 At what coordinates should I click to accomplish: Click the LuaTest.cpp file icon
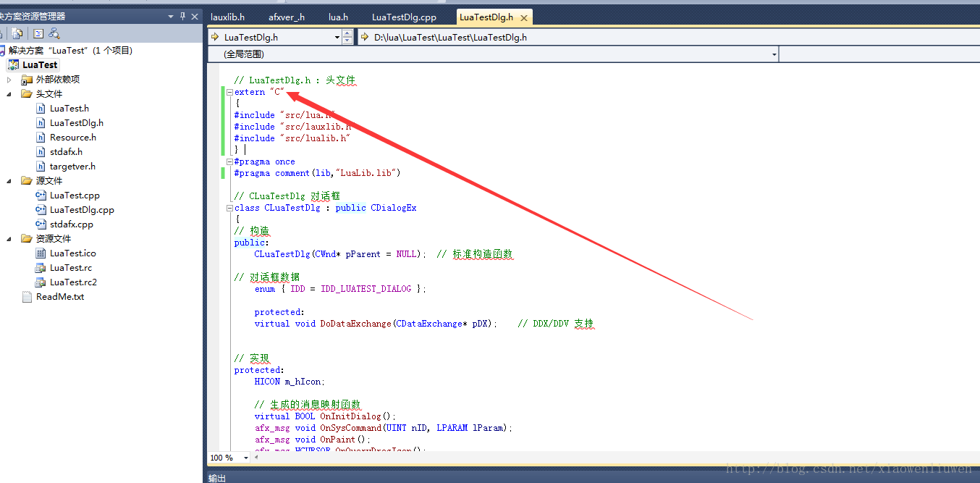point(41,195)
